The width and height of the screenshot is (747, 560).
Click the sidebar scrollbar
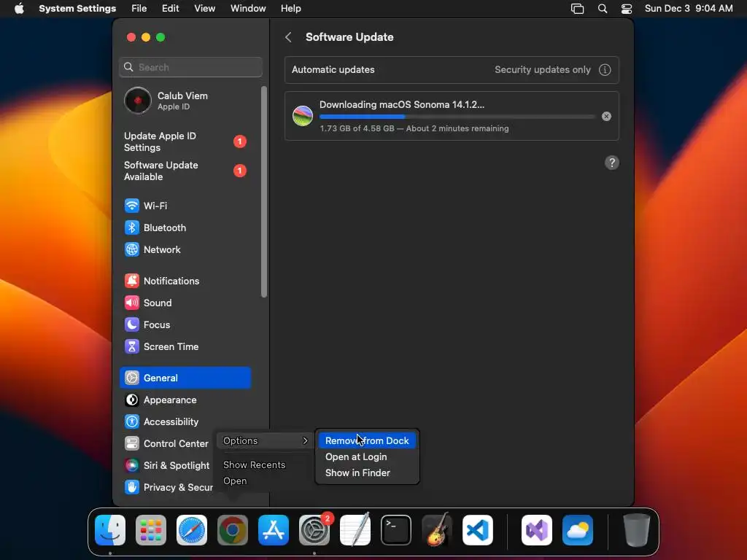coord(264,192)
